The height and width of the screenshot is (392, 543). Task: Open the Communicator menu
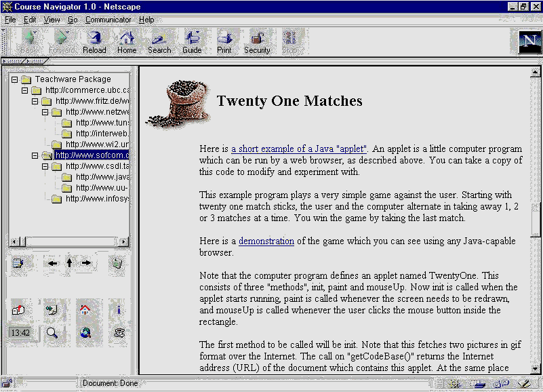[108, 20]
